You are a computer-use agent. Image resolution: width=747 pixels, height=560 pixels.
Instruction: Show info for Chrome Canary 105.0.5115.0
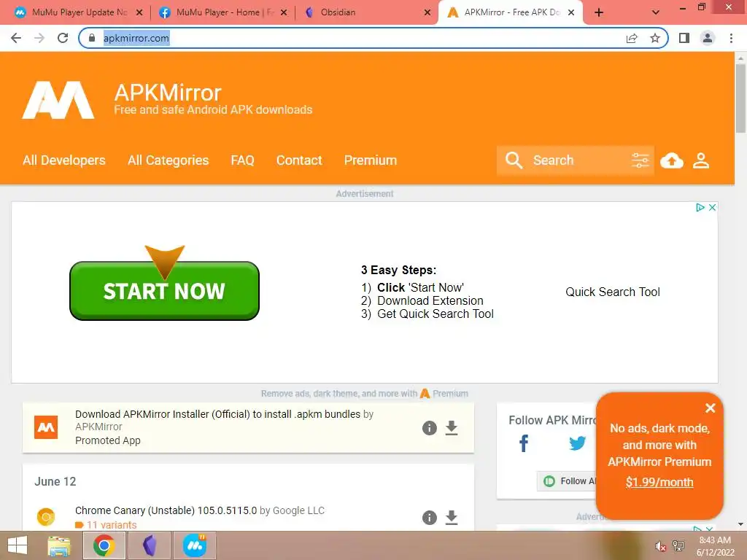click(x=429, y=518)
